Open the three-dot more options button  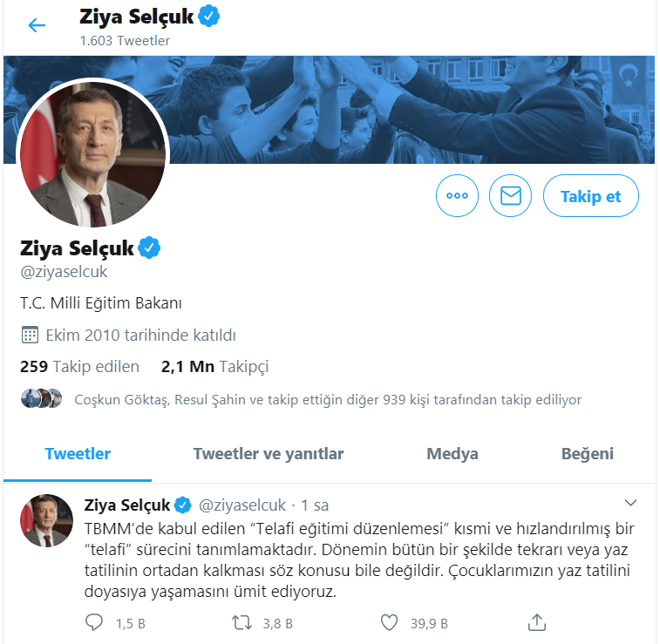[x=457, y=196]
